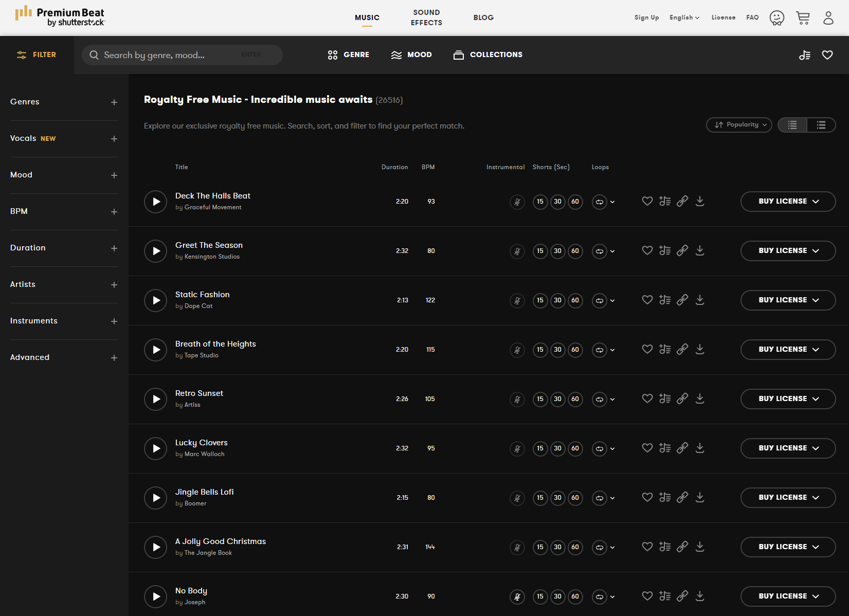Screen dimensions: 849x616
Task: Add Greet The Season to playlist
Action: coord(665,250)
